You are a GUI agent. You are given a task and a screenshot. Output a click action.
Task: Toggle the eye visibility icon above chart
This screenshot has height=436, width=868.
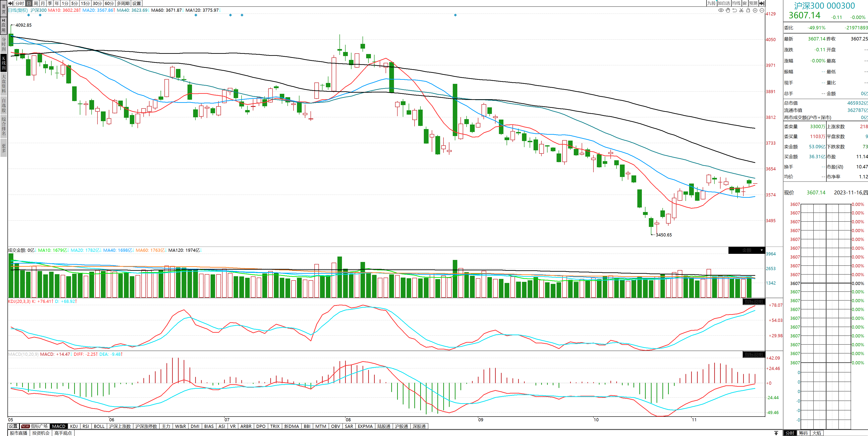[721, 10]
